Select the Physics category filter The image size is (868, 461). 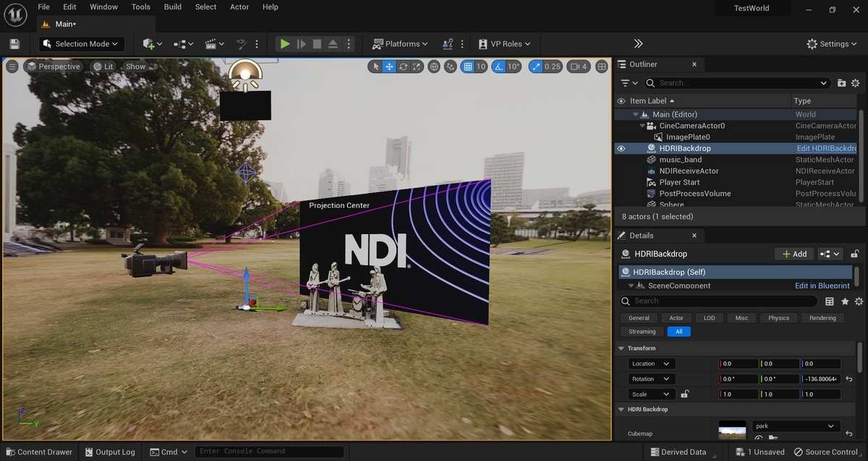[779, 318]
